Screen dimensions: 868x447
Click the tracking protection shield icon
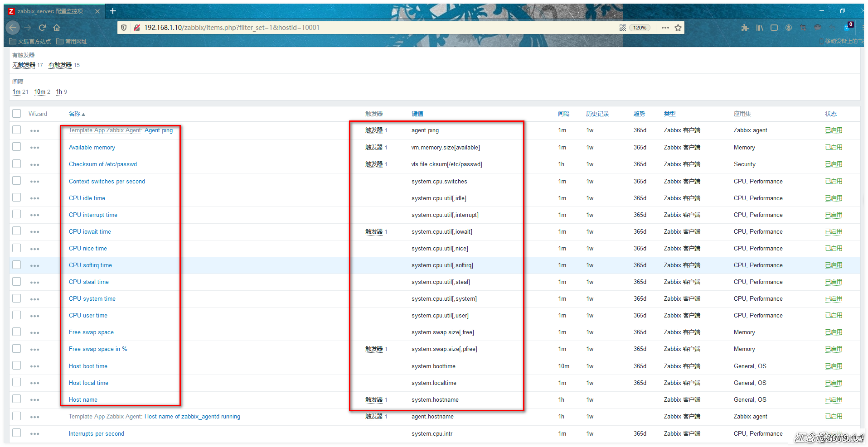click(x=124, y=28)
